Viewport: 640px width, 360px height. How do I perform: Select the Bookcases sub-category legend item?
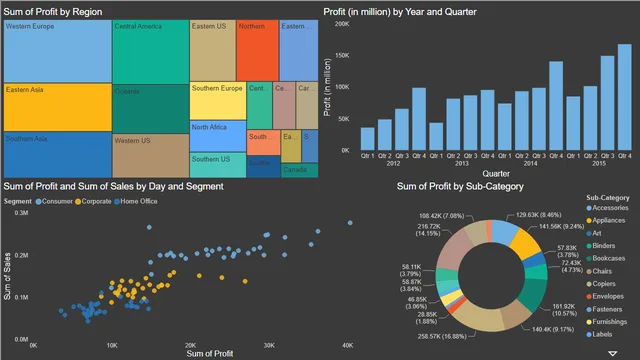tap(605, 258)
